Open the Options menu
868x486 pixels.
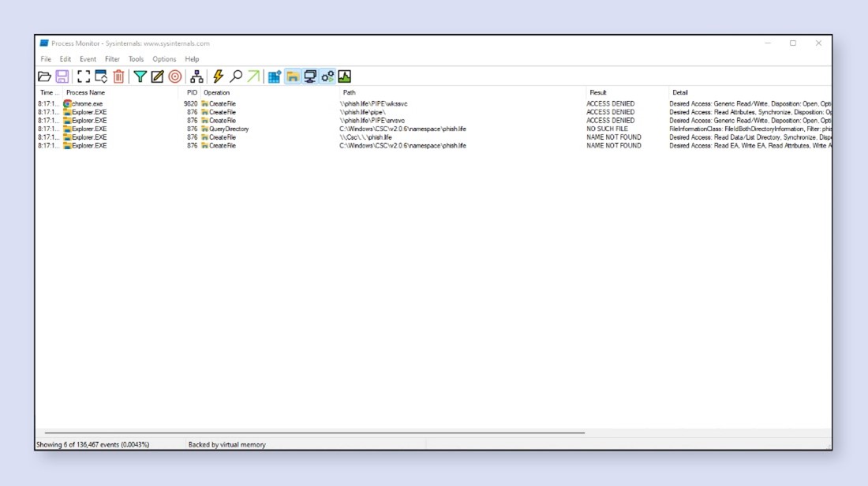(163, 58)
